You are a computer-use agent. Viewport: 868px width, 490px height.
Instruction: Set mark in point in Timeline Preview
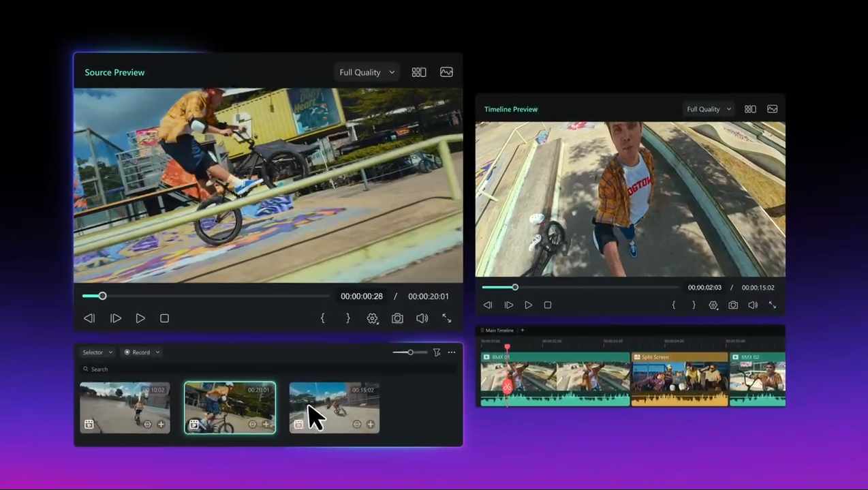(x=674, y=305)
